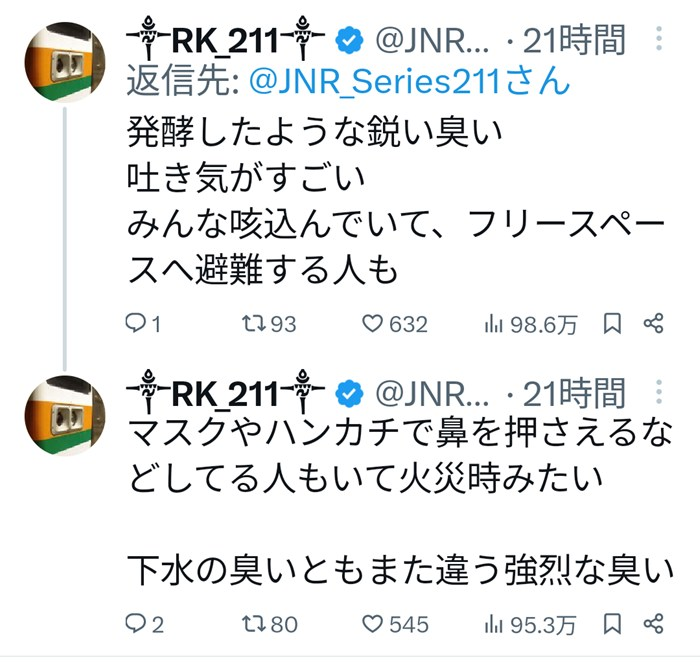Open more options menu on first tweet
The width and height of the screenshot is (700, 663).
pyautogui.click(x=658, y=38)
